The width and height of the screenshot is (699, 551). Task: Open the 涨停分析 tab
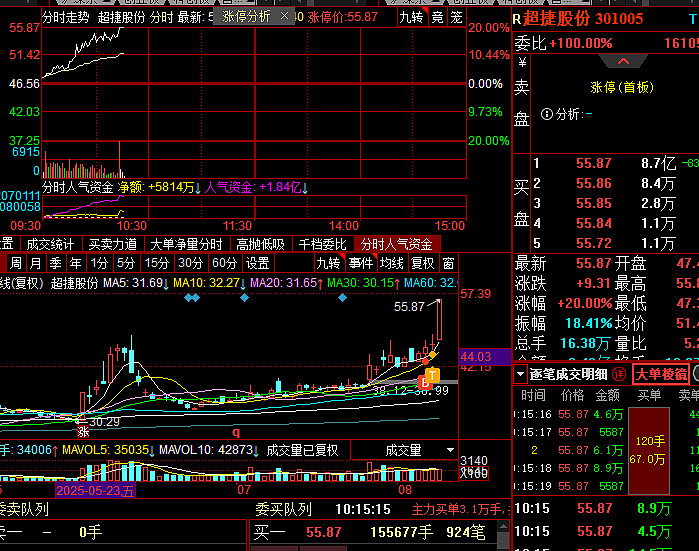246,17
